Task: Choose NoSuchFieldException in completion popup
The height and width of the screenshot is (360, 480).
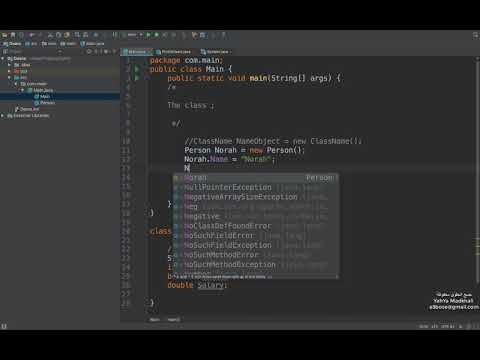Action: point(256,245)
